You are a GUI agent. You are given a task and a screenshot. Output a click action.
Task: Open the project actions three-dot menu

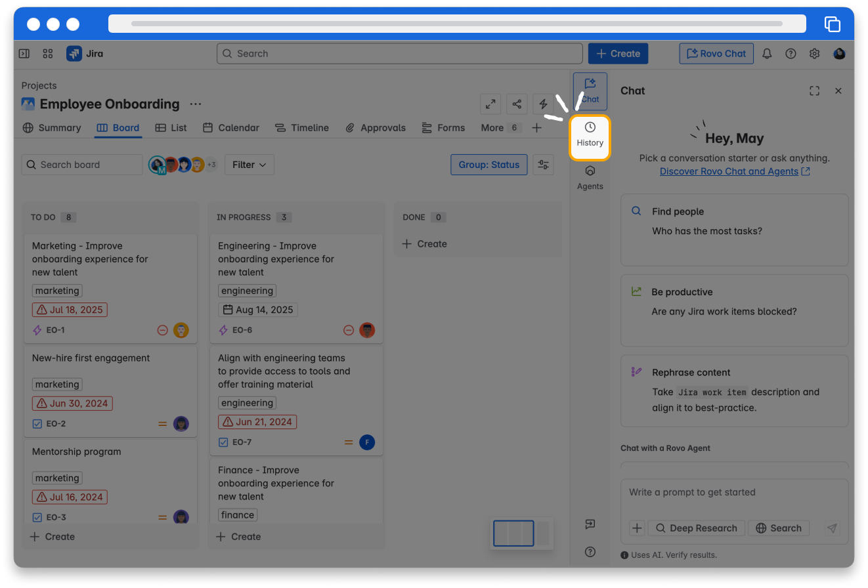196,104
